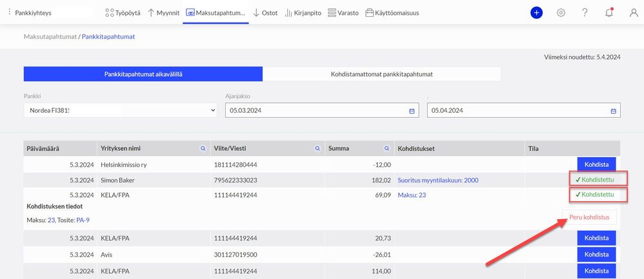Click the blue plus create icon
This screenshot has width=644, height=279.
pyautogui.click(x=536, y=13)
